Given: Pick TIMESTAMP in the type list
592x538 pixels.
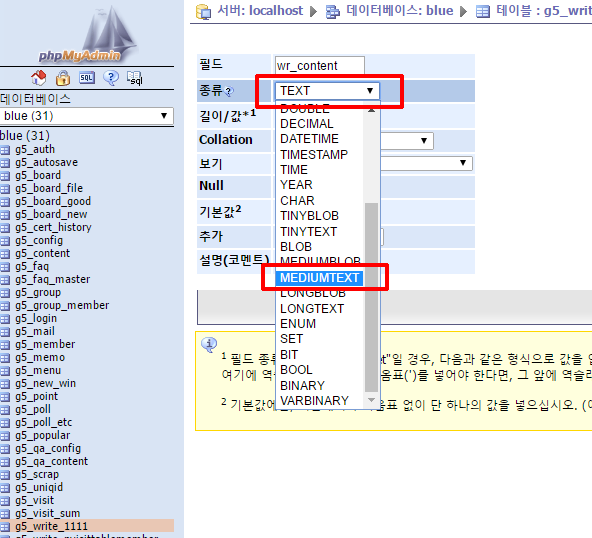Looking at the screenshot, I should tap(314, 154).
